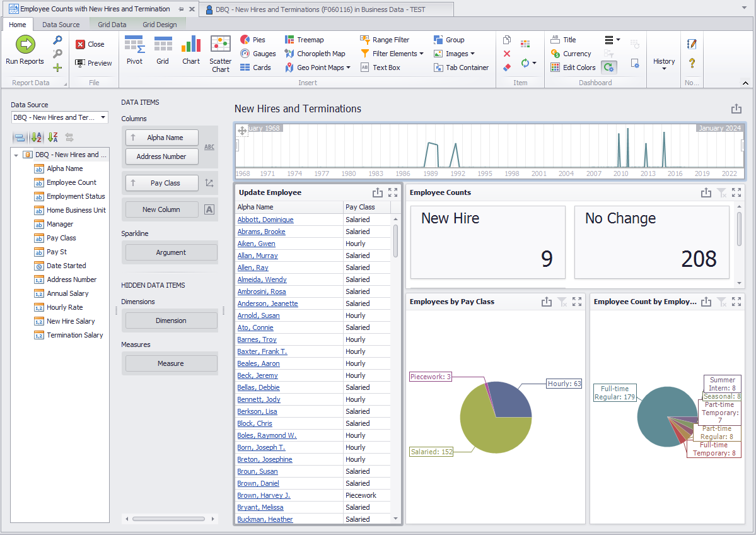This screenshot has height=535, width=756.
Task: Insert a Pivot item
Action: (134, 50)
